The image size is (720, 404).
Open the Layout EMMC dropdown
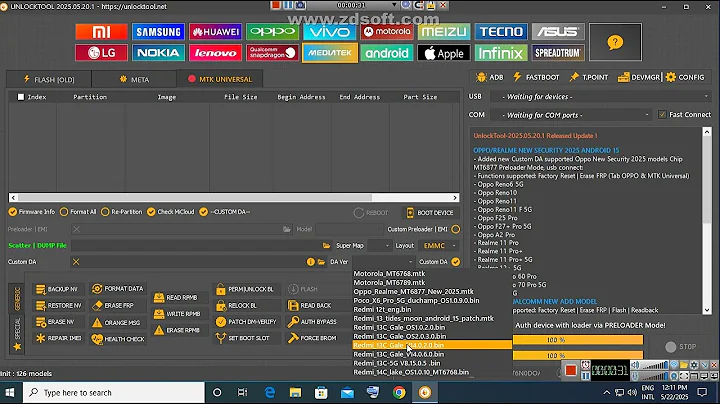439,246
